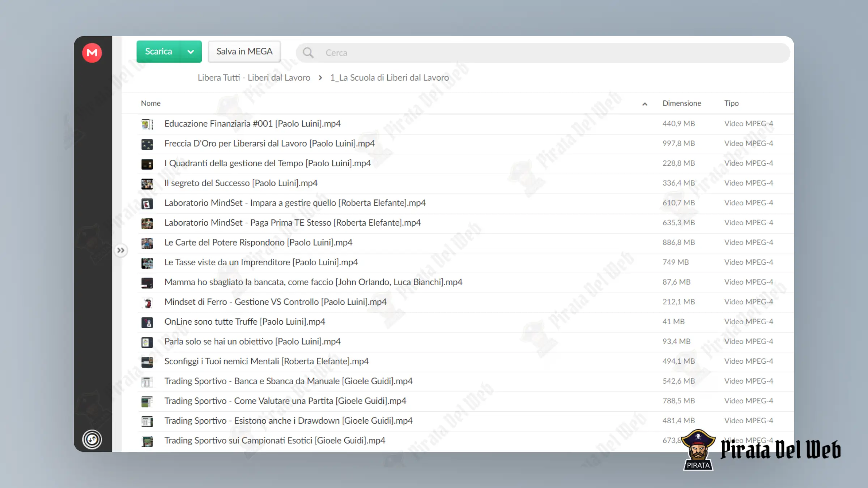Image resolution: width=868 pixels, height=488 pixels.
Task: Click thumbnail of Le Tasse viste da Imprenditore
Action: [x=147, y=263]
